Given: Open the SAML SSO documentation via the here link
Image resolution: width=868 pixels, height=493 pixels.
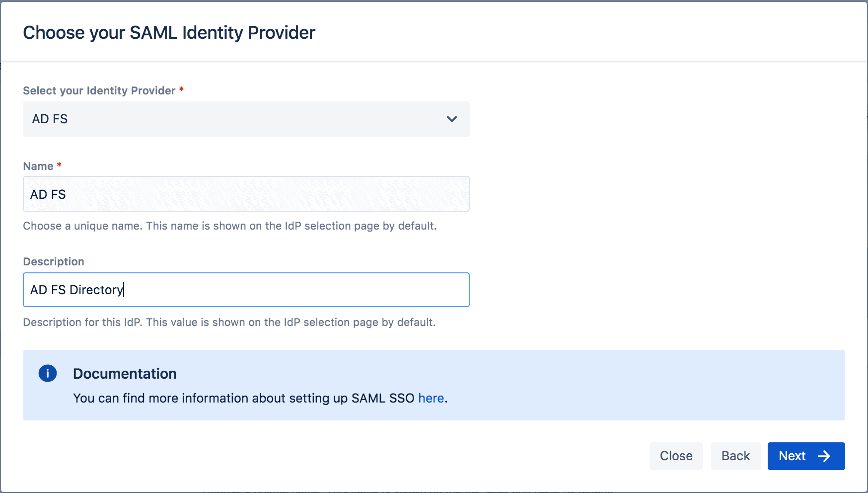Looking at the screenshot, I should click(430, 398).
